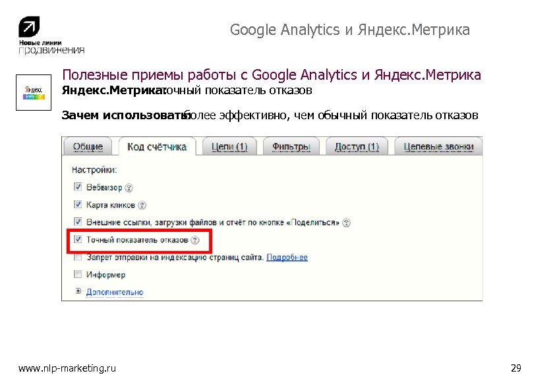Expand the Дополнительно section plus icon

tap(78, 291)
